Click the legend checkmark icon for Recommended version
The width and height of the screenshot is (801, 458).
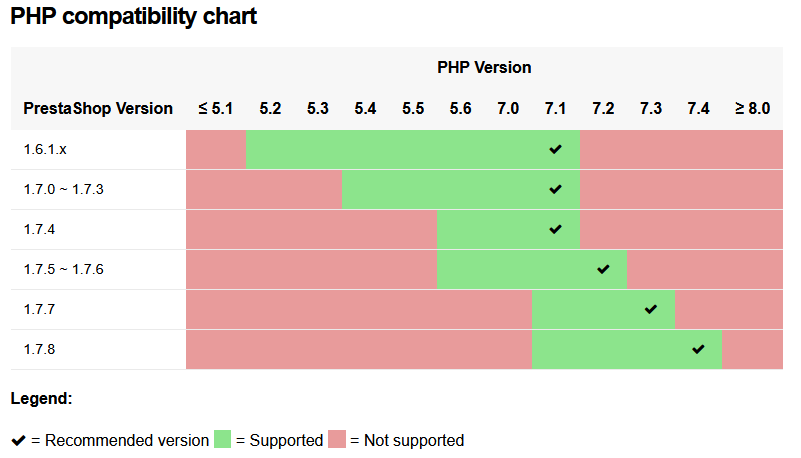pos(18,440)
